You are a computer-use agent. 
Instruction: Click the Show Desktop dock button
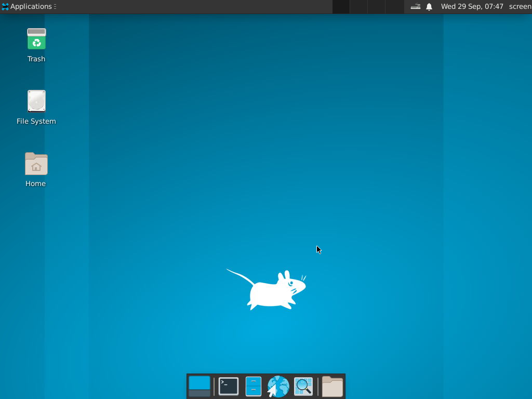click(x=199, y=387)
